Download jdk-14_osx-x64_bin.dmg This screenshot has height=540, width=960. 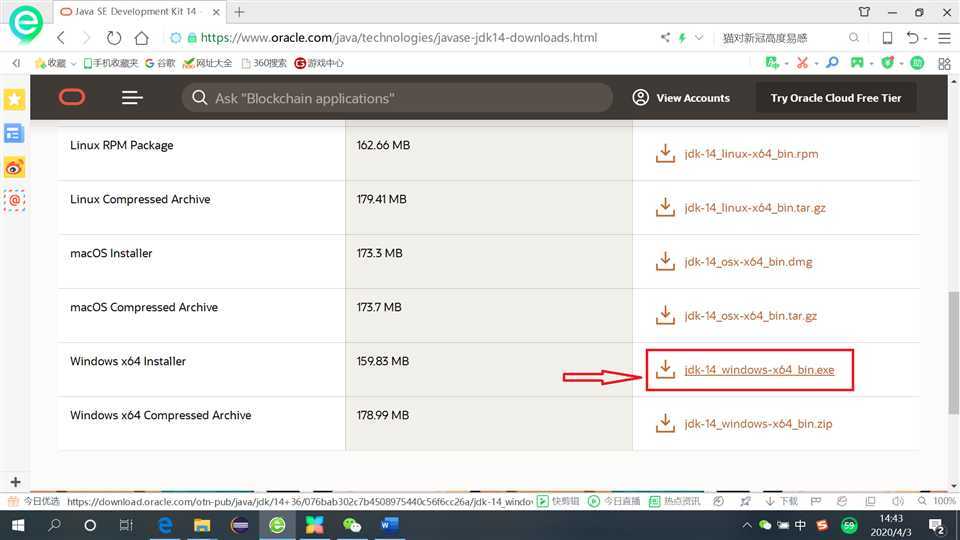coord(748,261)
